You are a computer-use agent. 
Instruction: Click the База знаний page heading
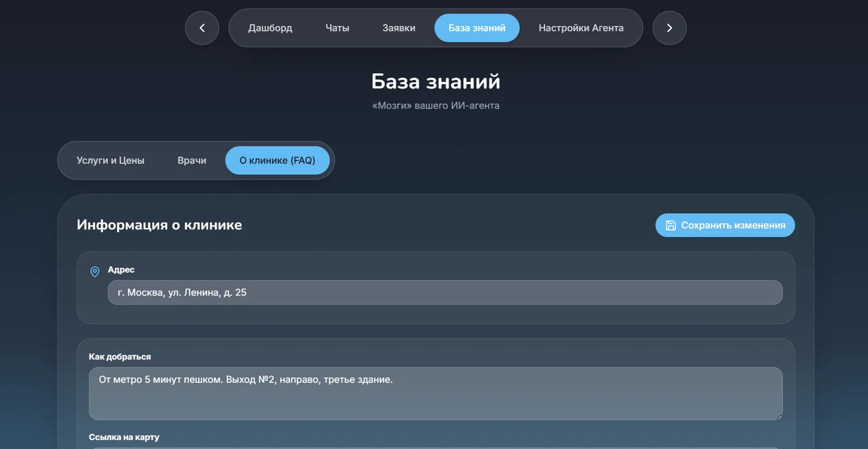[x=436, y=81]
